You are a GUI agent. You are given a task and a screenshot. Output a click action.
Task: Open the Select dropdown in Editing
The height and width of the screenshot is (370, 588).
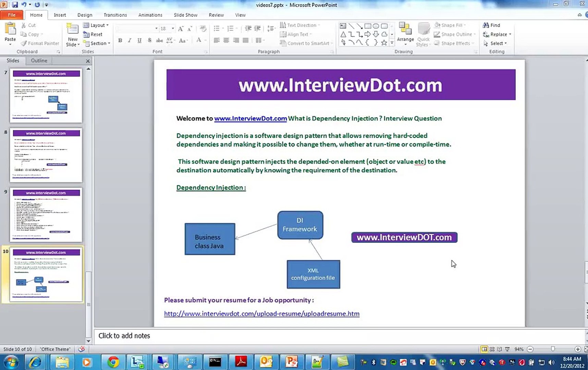[x=495, y=43]
